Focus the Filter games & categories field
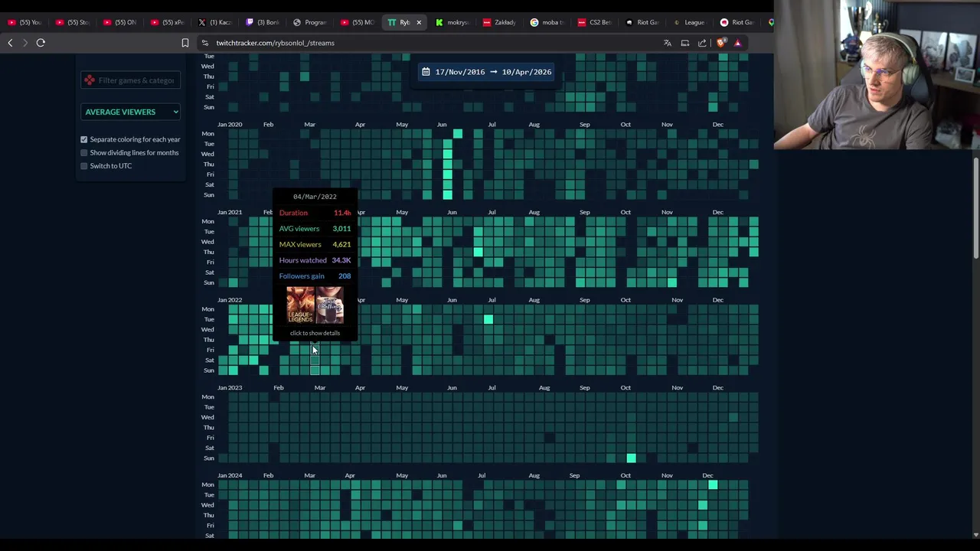The height and width of the screenshot is (551, 980). coord(131,80)
